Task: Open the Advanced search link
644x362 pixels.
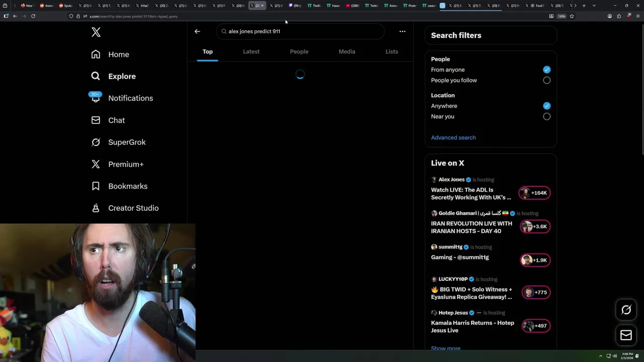Action: [453, 138]
